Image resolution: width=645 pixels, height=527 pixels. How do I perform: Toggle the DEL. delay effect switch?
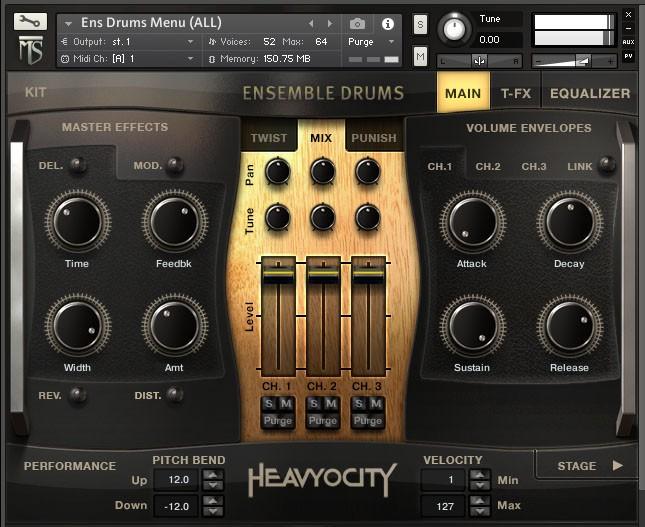point(77,165)
